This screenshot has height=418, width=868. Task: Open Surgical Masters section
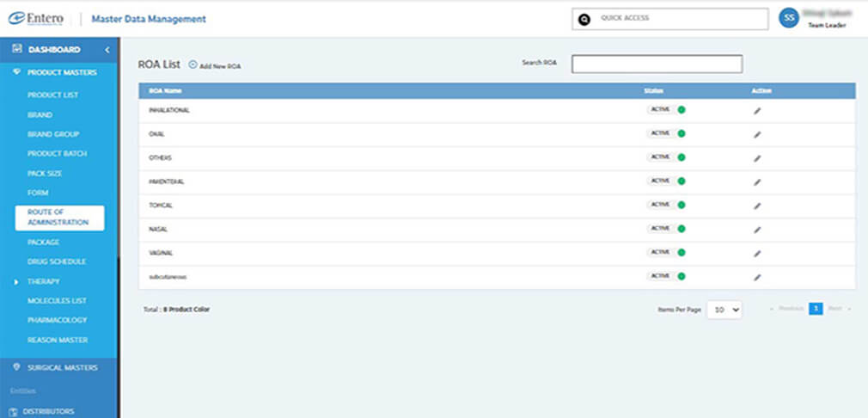[x=62, y=367]
